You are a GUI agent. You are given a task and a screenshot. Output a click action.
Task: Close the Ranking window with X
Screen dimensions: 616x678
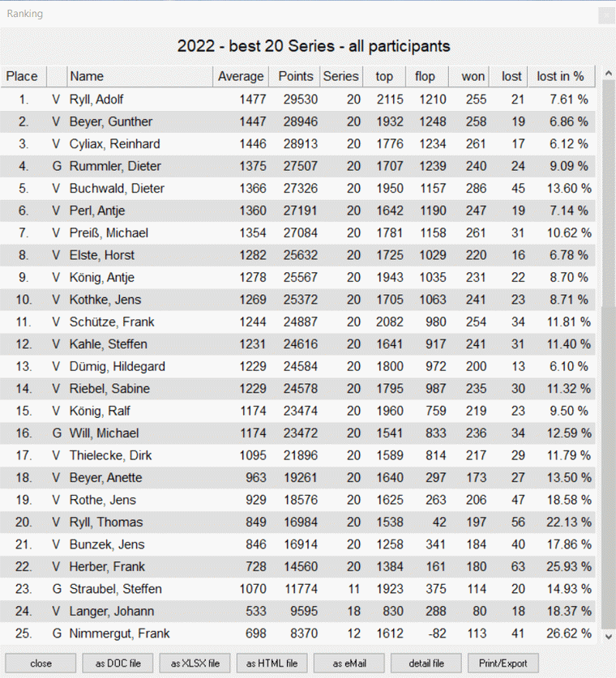(605, 15)
